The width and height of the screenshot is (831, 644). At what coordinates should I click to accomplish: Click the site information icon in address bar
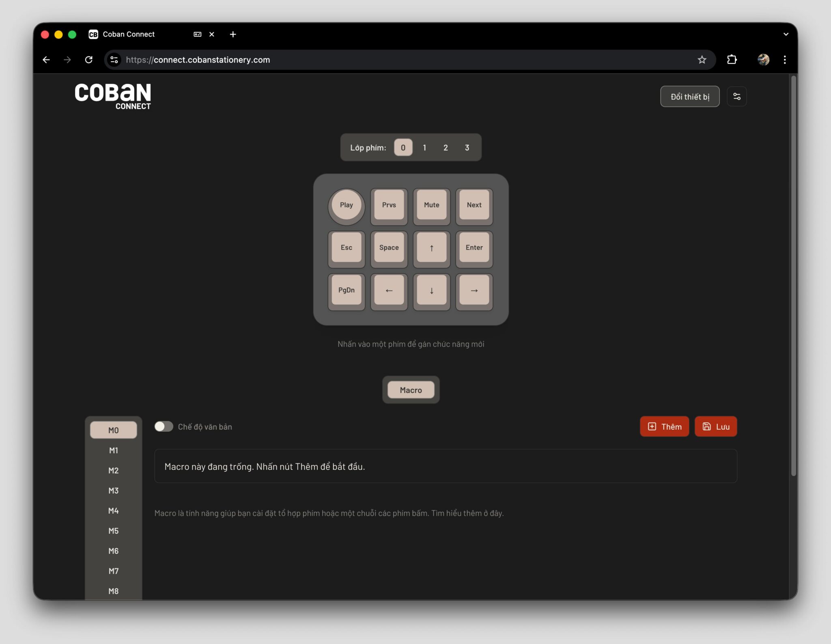tap(114, 60)
